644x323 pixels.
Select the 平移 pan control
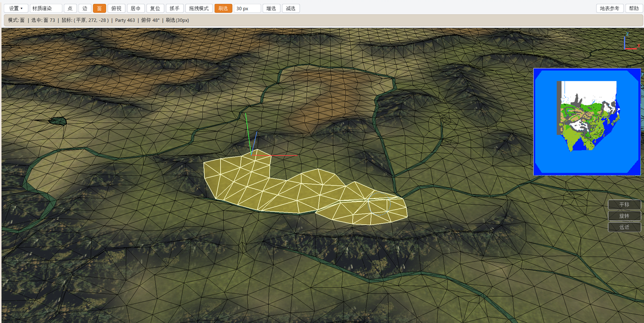coord(625,205)
